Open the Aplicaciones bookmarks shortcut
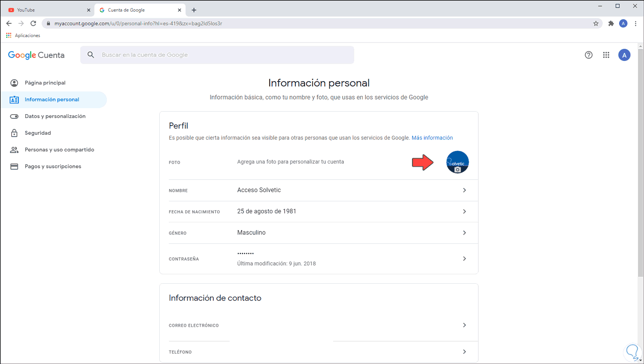Viewport: 644px width, 364px height. pos(23,36)
